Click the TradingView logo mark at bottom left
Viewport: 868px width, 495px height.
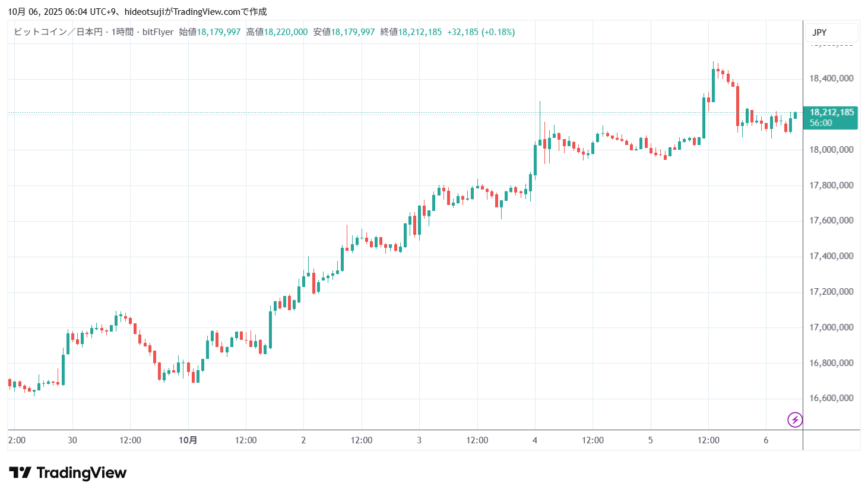pyautogui.click(x=20, y=473)
